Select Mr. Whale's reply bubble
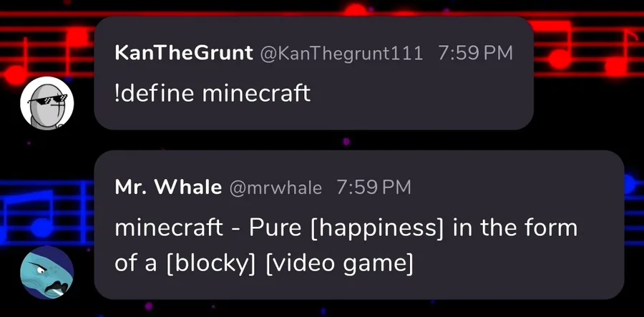 pos(359,225)
